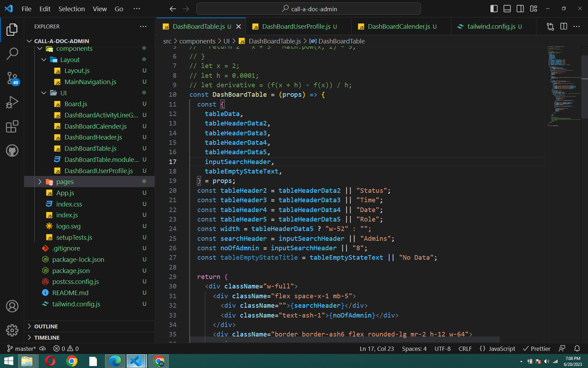Click the call-a-doc-admin command search box

tap(308, 9)
